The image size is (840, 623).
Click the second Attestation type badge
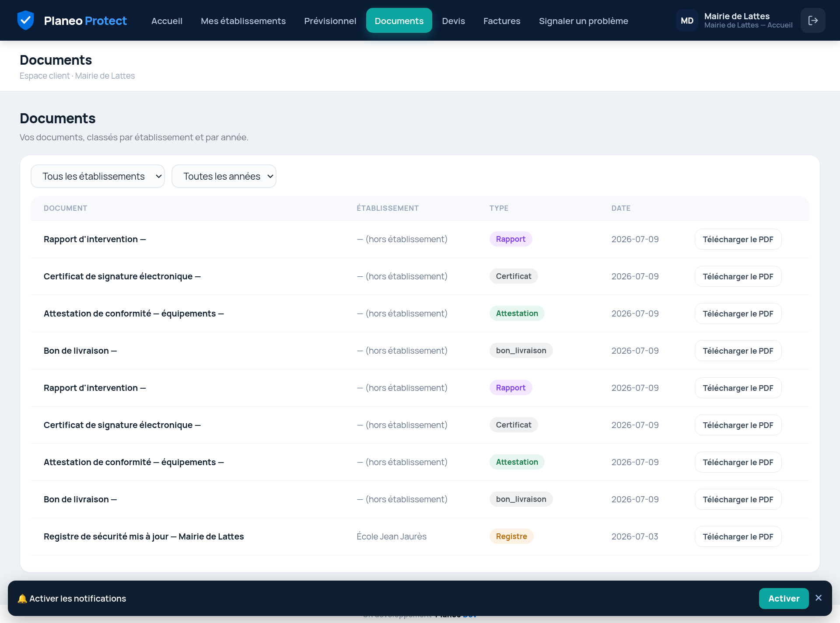tap(517, 462)
